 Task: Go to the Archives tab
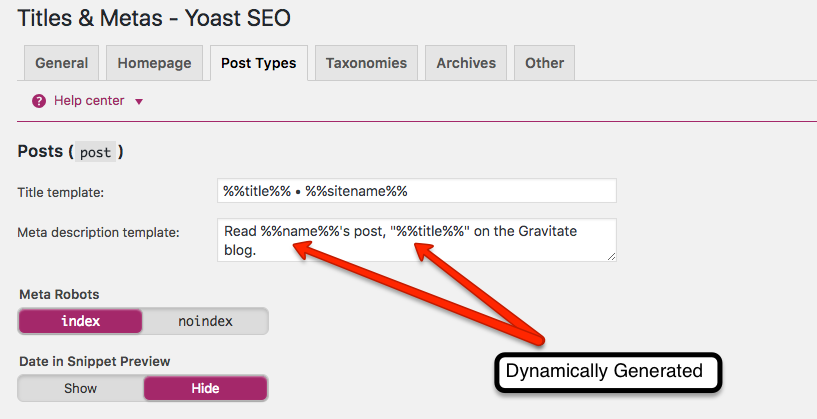point(466,63)
